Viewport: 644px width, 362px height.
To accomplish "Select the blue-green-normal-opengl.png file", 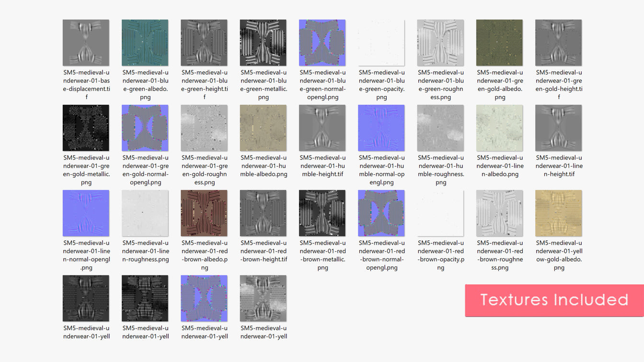I will [x=322, y=43].
